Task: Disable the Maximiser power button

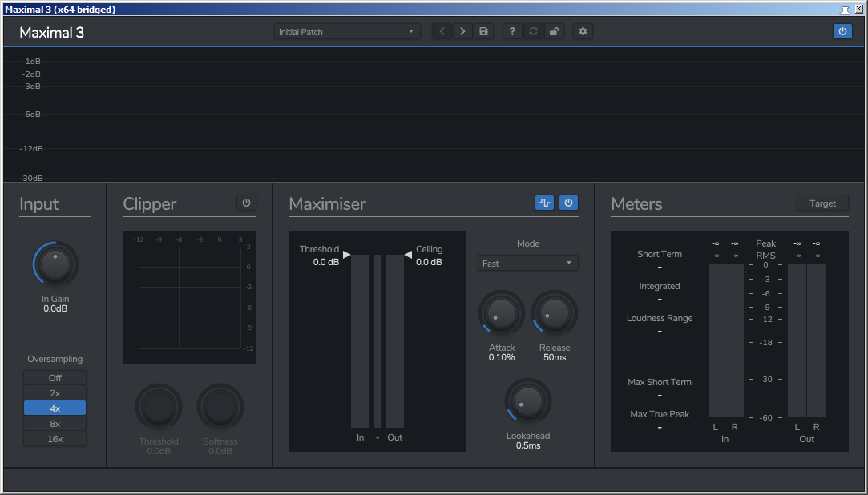Action: [568, 203]
